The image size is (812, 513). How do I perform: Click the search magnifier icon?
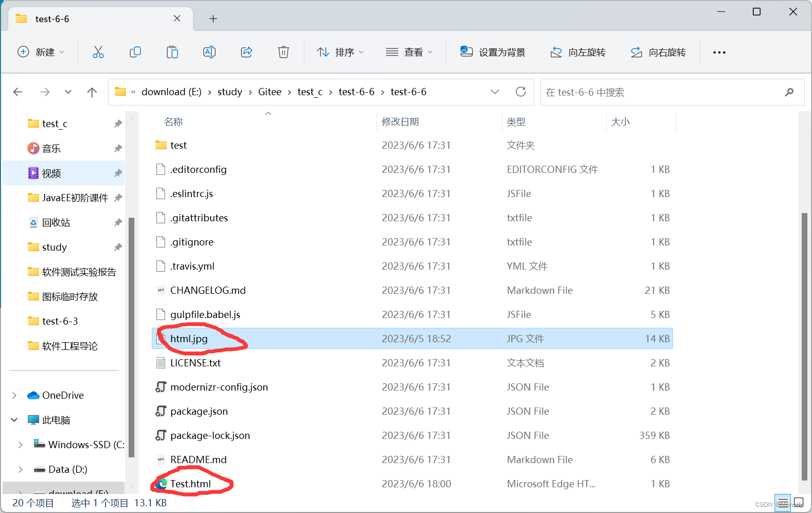(789, 92)
